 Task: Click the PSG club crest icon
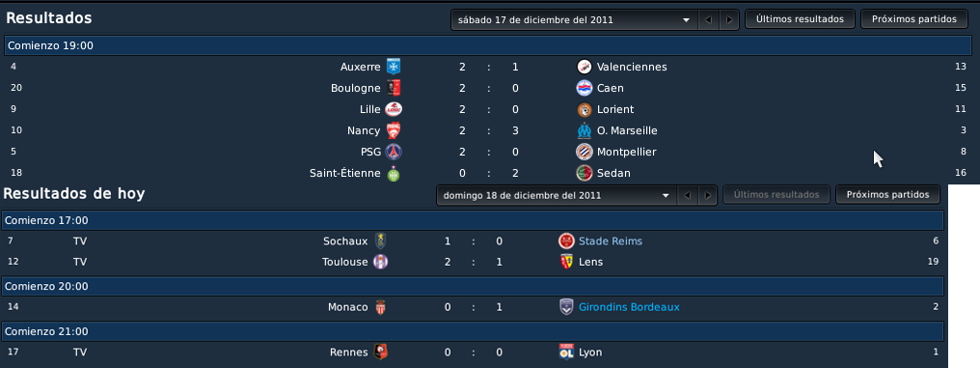[x=394, y=152]
